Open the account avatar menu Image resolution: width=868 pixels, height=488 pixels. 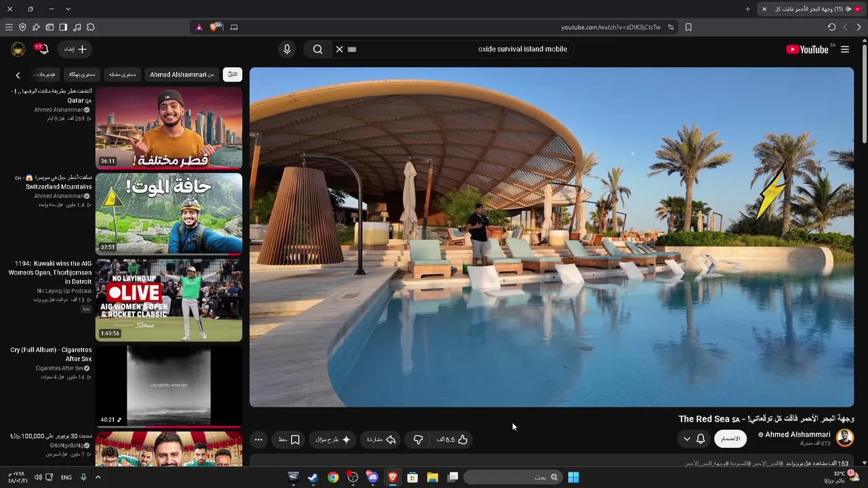(x=18, y=49)
